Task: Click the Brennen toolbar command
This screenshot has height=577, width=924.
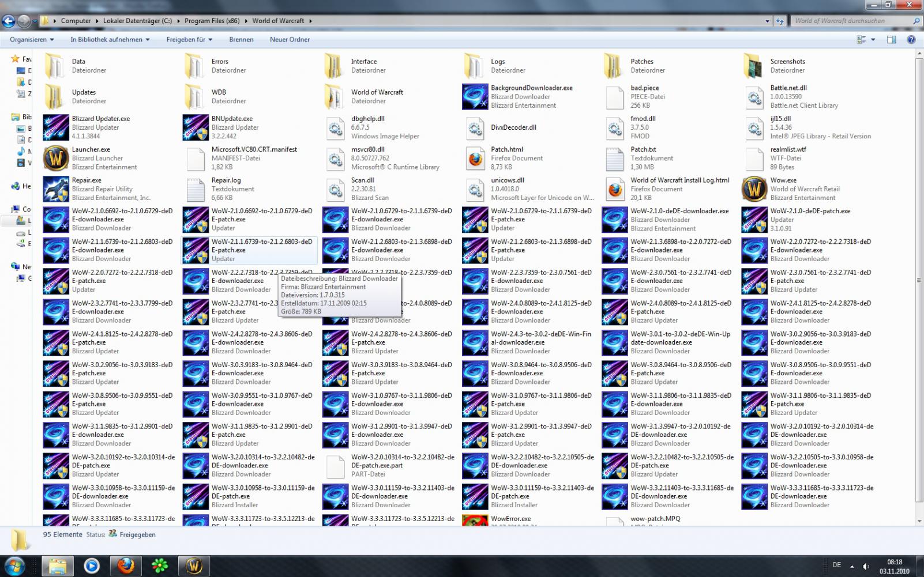Action: 241,39
